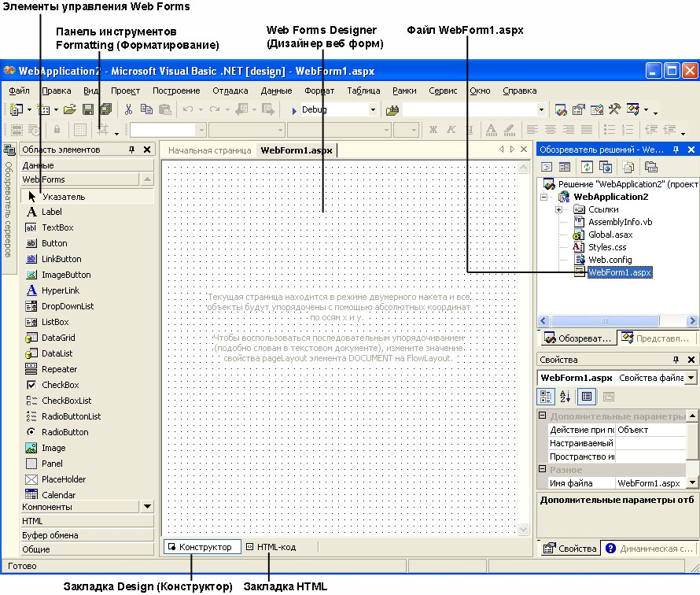Click the New Project toolbar icon
Viewport: 700px width, 595px height.
(x=16, y=109)
